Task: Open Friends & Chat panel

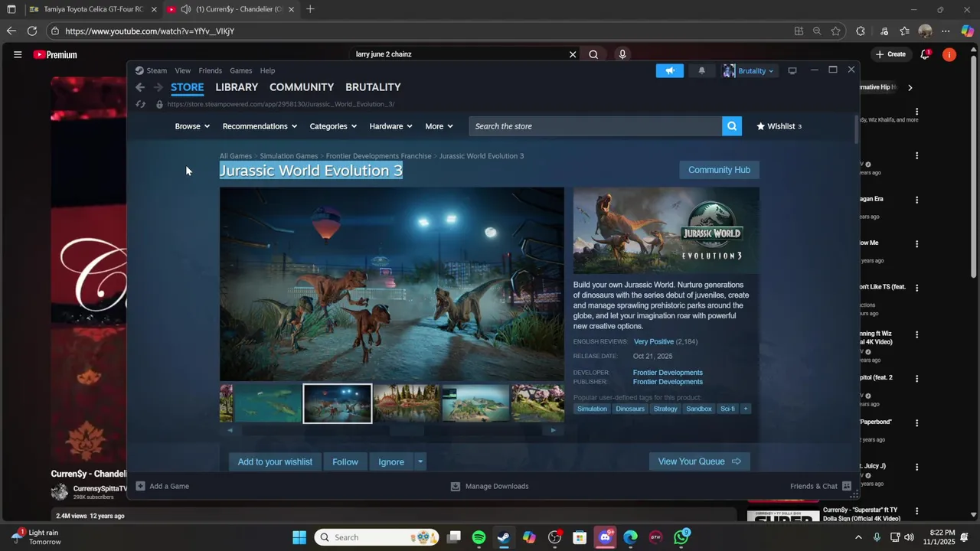Action: (x=820, y=486)
